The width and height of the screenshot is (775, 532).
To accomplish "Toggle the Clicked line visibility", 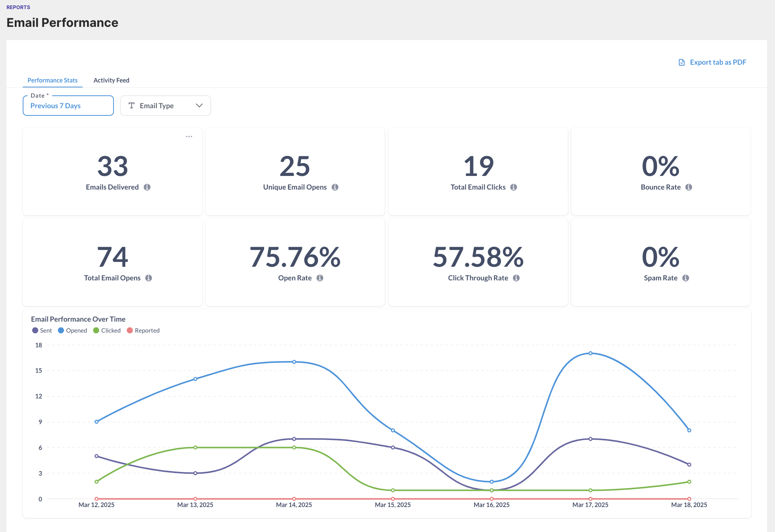I will pyautogui.click(x=107, y=330).
